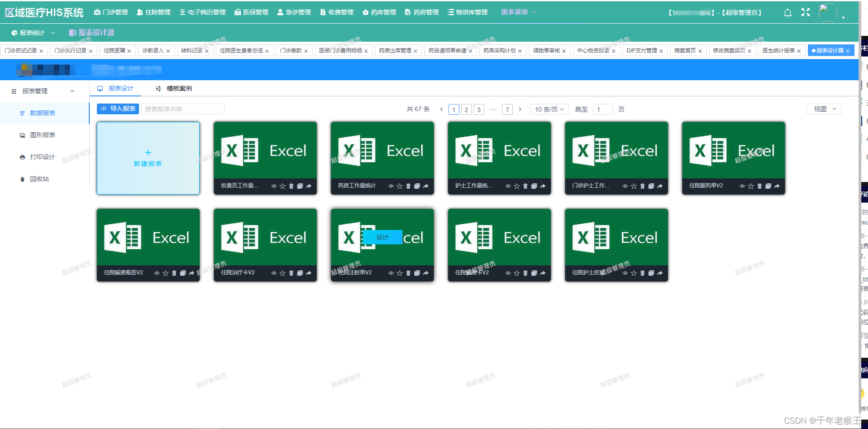Close the 门诊皮试记录 tab
868x429 pixels.
[x=41, y=51]
